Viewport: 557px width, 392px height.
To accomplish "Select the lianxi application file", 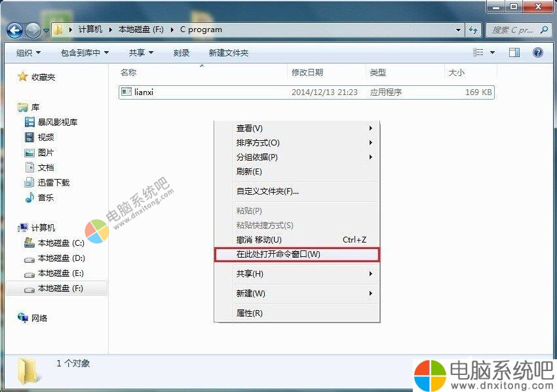I will (306, 92).
